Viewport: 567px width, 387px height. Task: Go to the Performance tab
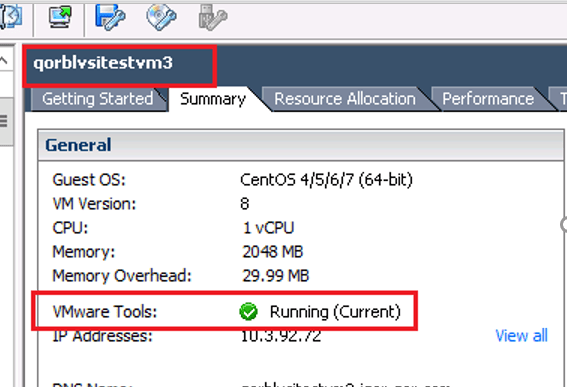[488, 99]
